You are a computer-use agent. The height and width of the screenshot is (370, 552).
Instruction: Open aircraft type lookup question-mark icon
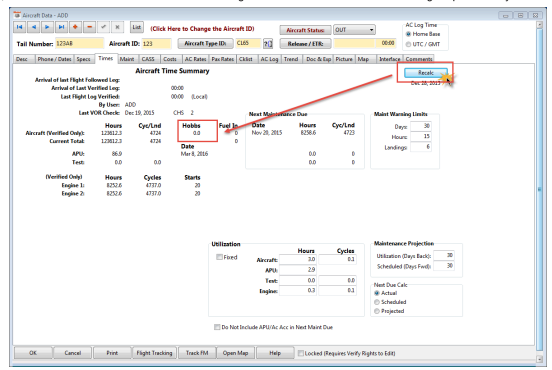pos(268,44)
